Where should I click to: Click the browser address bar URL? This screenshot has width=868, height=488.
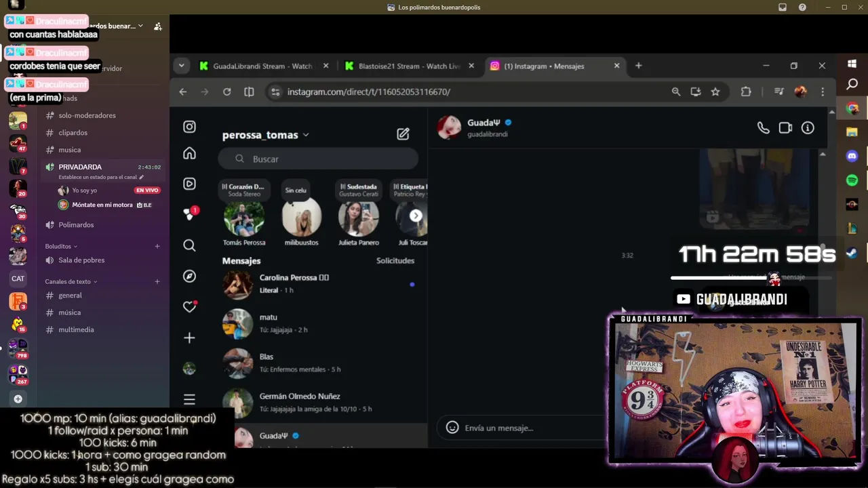click(368, 91)
